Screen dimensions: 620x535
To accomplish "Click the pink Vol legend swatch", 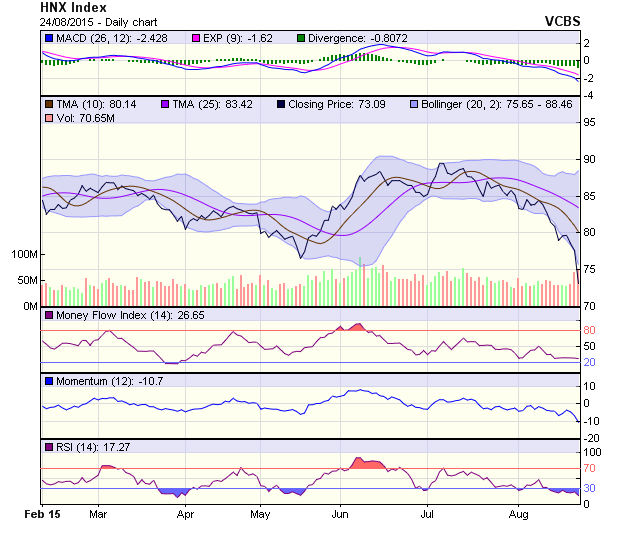I will point(48,119).
